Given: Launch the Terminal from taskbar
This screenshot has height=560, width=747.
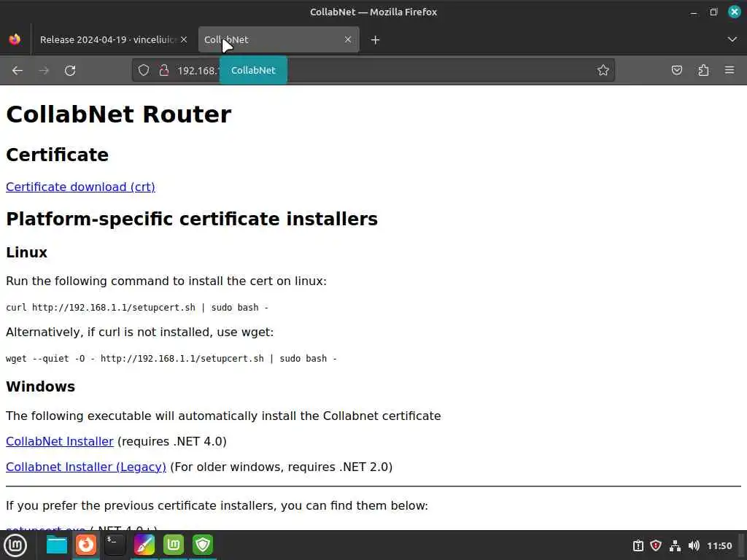Looking at the screenshot, I should coord(115,545).
